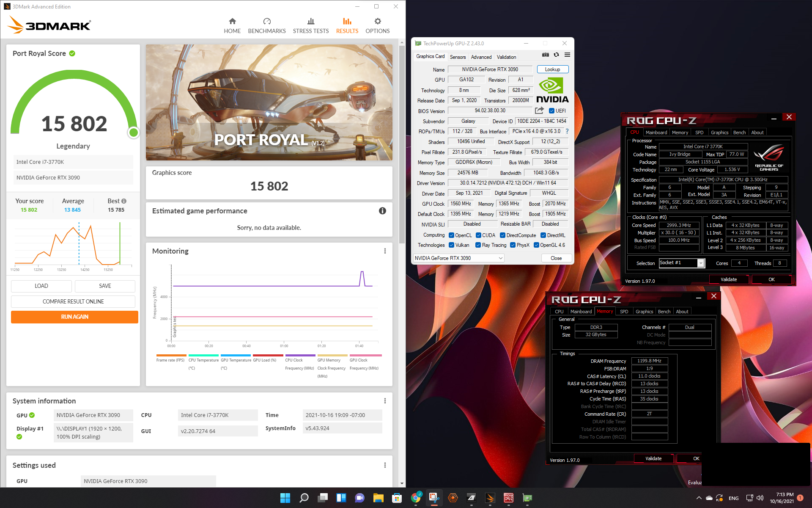Click the RESULTS bar chart icon

(347, 21)
